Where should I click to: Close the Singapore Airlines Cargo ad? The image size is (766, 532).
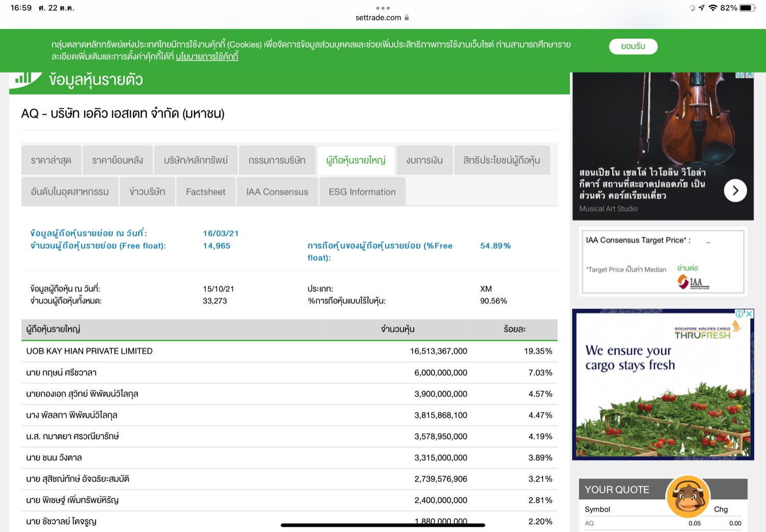[x=750, y=313]
